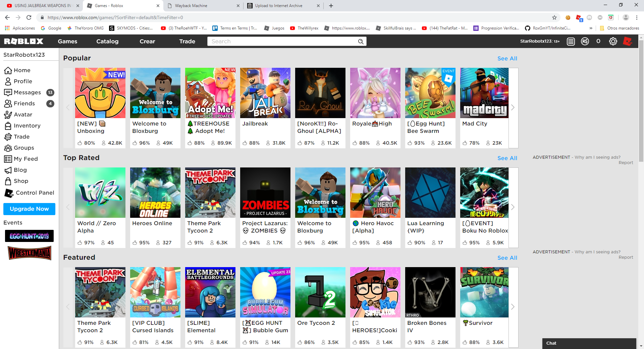Open the Crear navigation menu item
The image size is (644, 349).
(147, 41)
